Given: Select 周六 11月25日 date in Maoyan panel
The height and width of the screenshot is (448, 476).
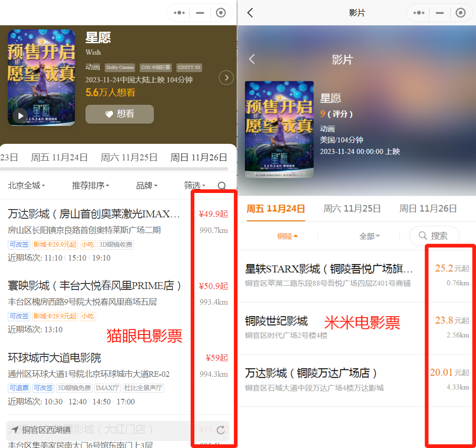Looking at the screenshot, I should pyautogui.click(x=129, y=157).
